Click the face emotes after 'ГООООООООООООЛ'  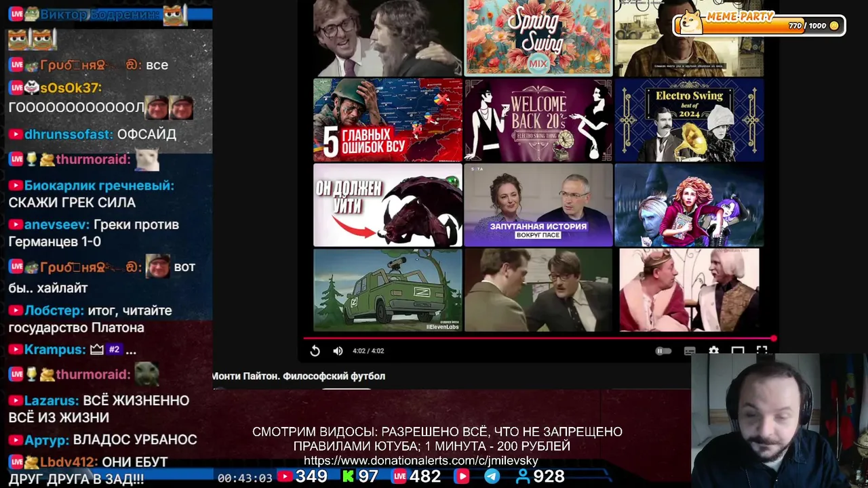pyautogui.click(x=170, y=108)
